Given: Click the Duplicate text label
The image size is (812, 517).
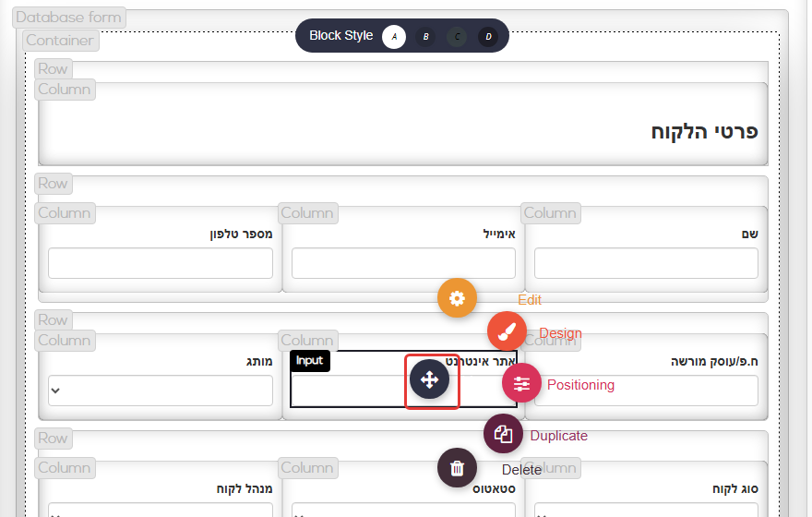Looking at the screenshot, I should coord(559,436).
